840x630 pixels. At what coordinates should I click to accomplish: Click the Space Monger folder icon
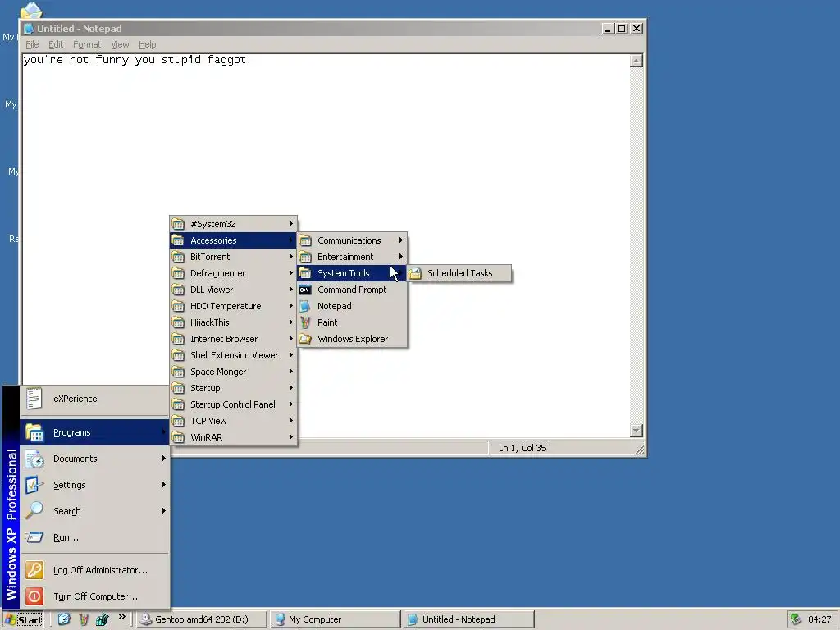[178, 372]
